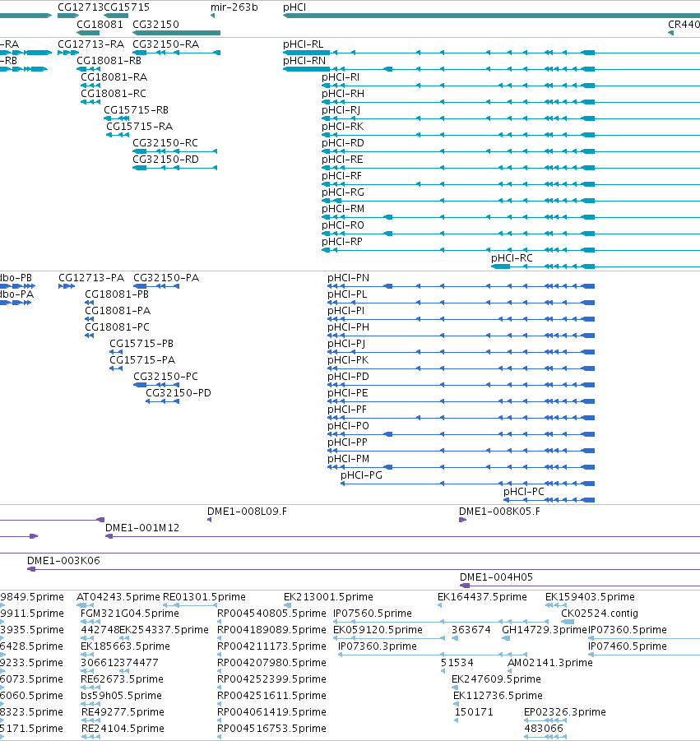Screen dimensions: 700x741
Task: Click the CG12713 gene label
Action: [x=80, y=7]
